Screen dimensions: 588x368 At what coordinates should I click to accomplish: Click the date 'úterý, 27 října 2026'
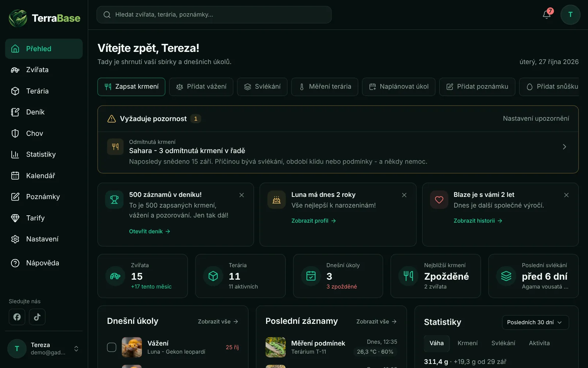coord(549,62)
